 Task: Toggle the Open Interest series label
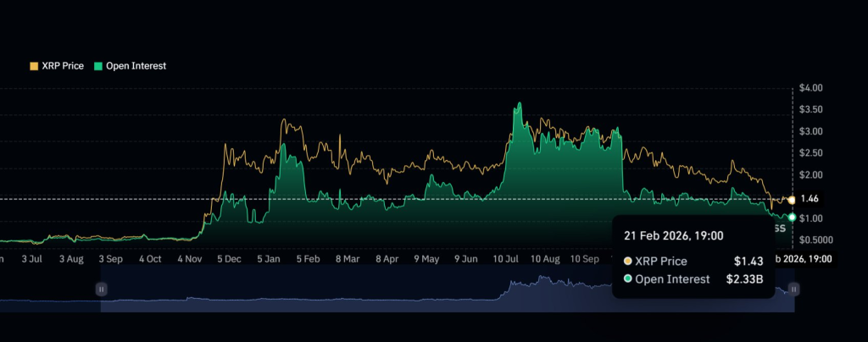coord(135,65)
